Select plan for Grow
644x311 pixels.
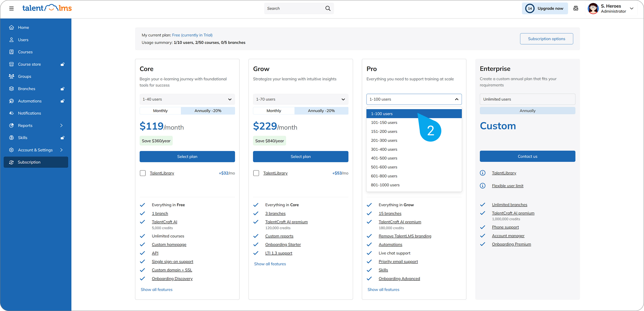point(301,157)
